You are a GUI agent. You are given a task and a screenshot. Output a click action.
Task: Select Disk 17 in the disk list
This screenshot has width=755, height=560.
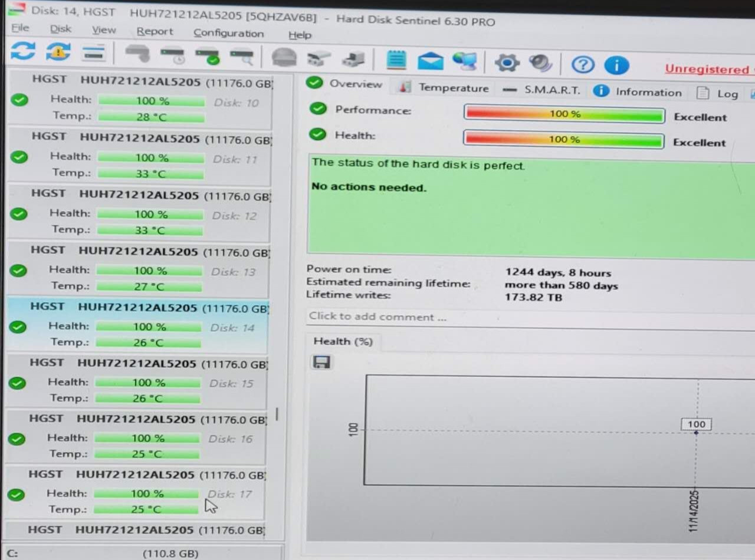pyautogui.click(x=136, y=492)
